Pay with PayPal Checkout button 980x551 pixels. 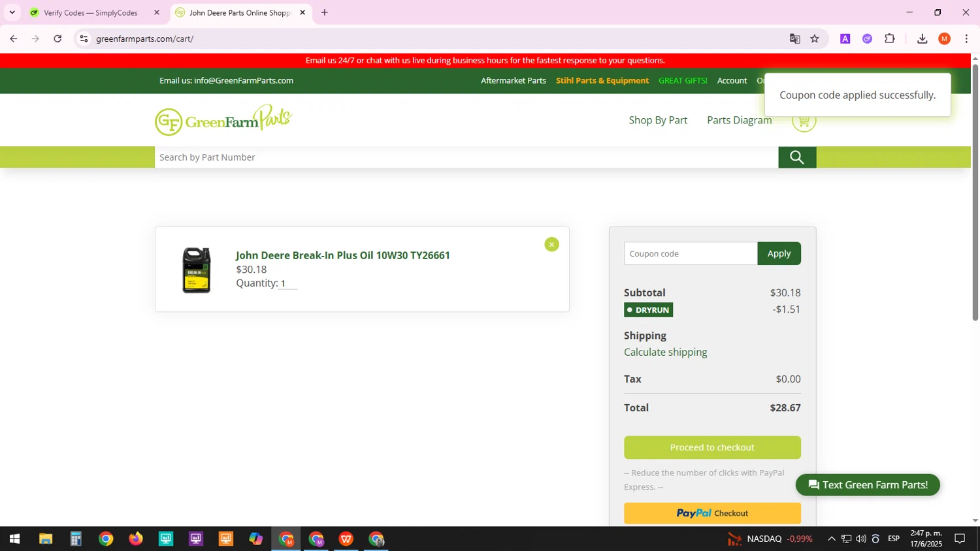pyautogui.click(x=712, y=513)
